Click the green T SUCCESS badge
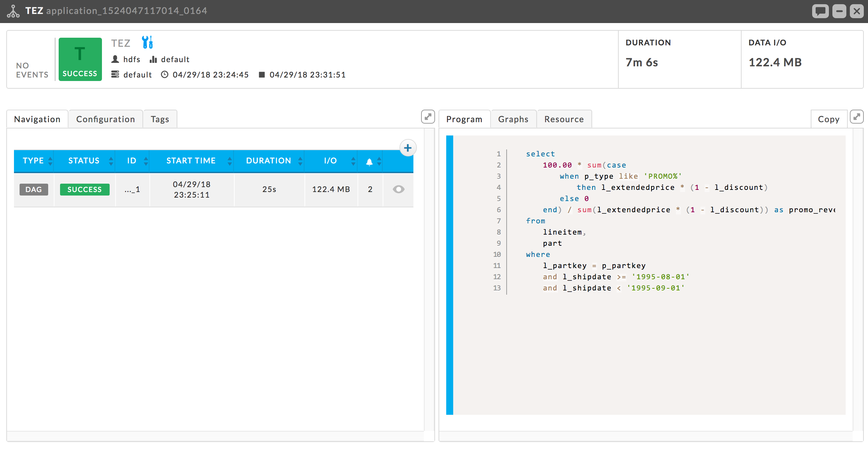 coord(80,59)
